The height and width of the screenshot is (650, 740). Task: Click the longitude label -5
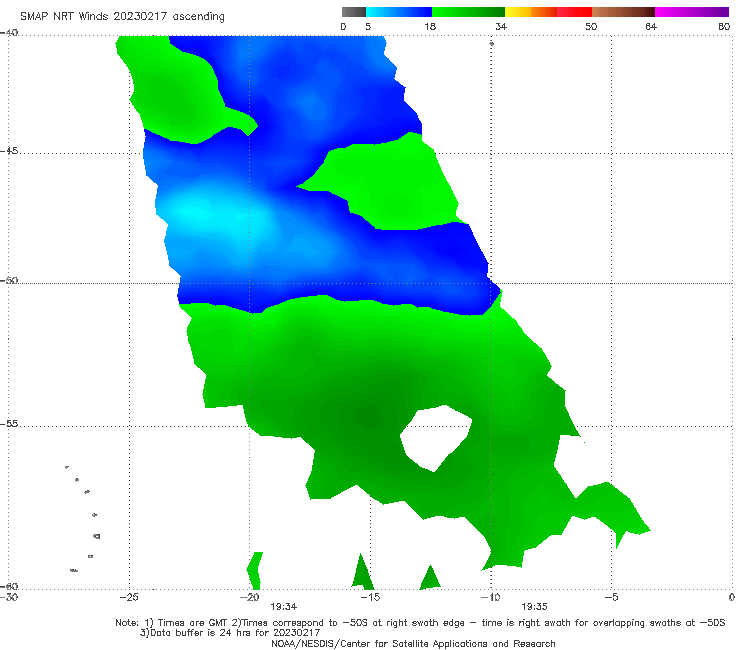pyautogui.click(x=611, y=597)
